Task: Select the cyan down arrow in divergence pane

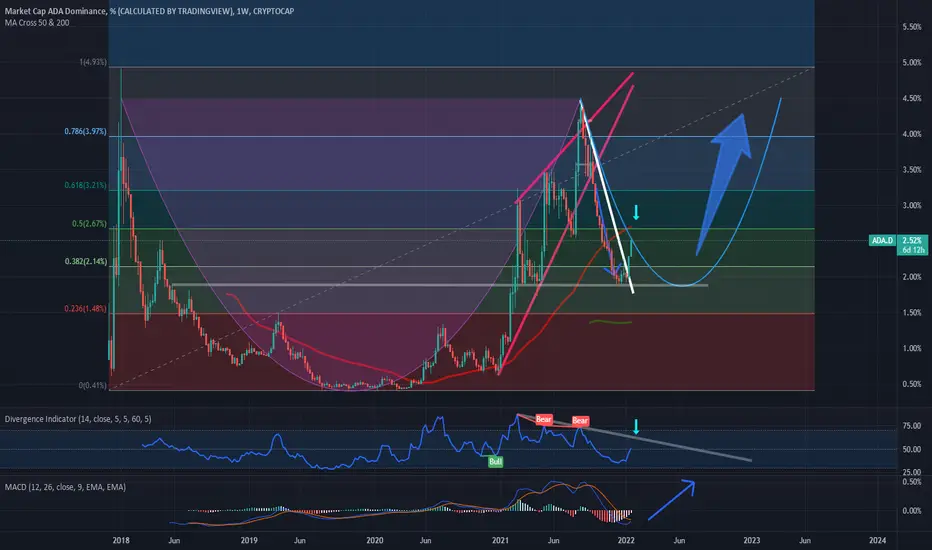Action: 636,426
